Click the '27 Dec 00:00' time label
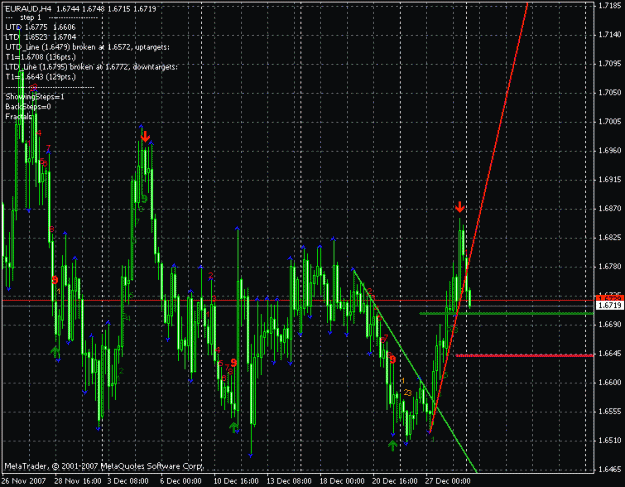Viewport: 625px width, 487px height. pyautogui.click(x=448, y=481)
